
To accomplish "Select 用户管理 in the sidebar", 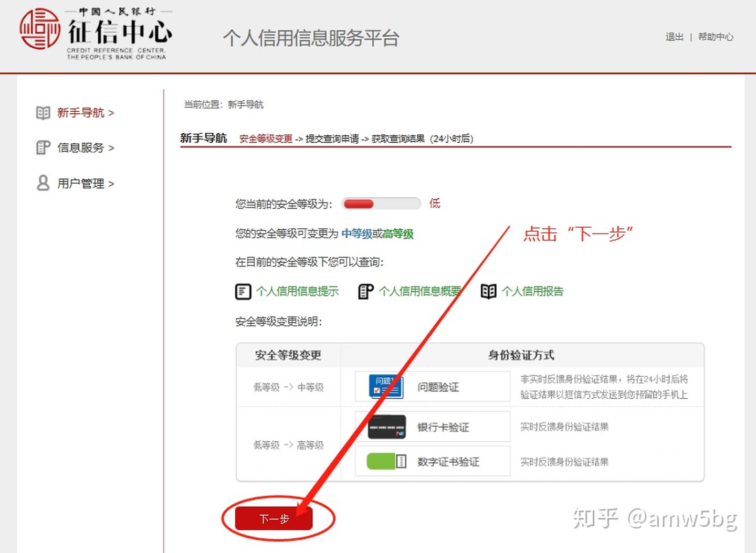I will click(x=80, y=183).
